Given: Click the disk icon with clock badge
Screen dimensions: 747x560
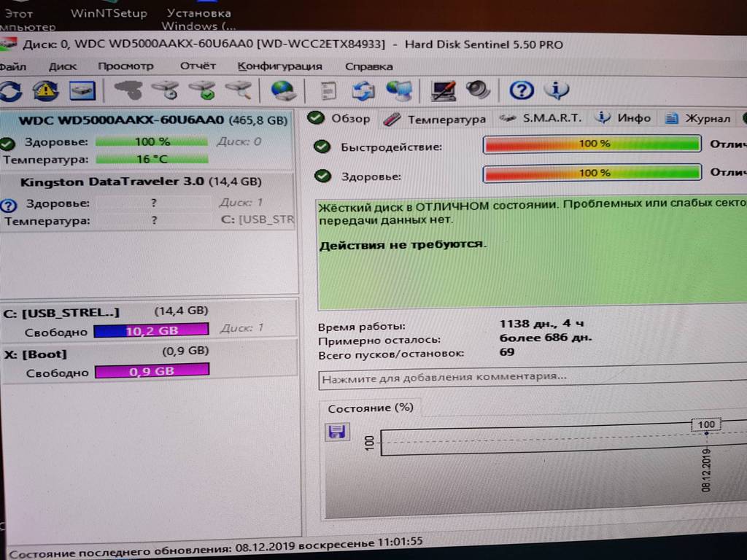Looking at the screenshot, I should 166,90.
